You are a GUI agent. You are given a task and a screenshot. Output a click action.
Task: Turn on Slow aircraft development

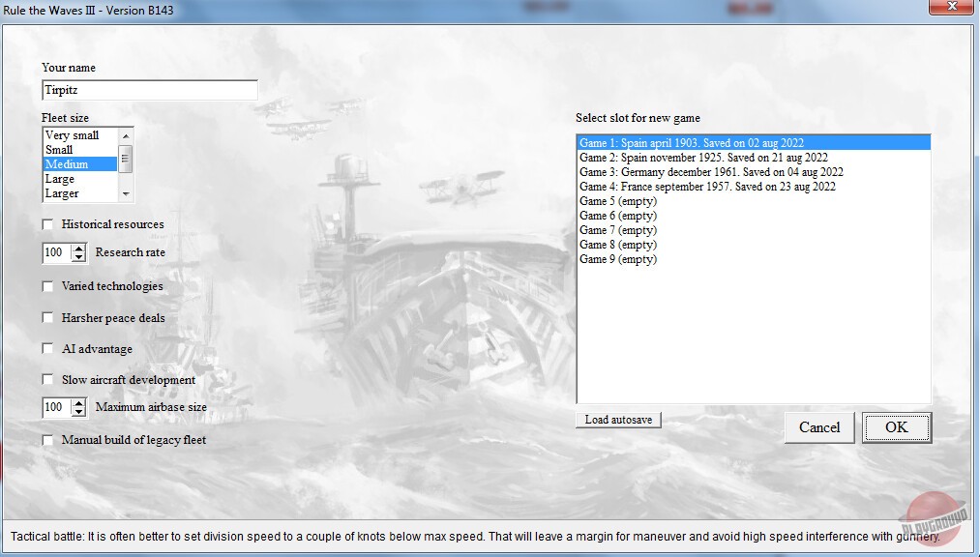pos(48,380)
